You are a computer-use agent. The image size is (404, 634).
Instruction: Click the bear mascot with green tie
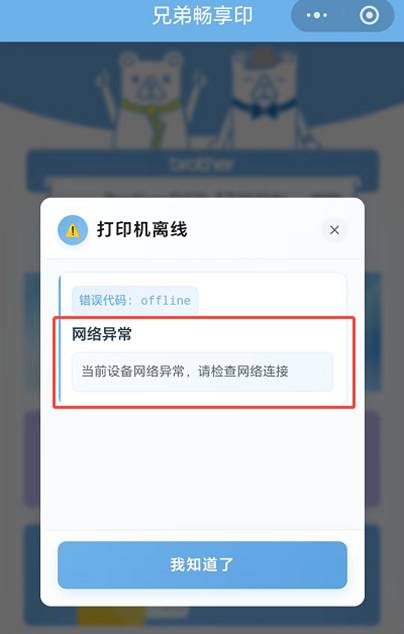[x=150, y=99]
